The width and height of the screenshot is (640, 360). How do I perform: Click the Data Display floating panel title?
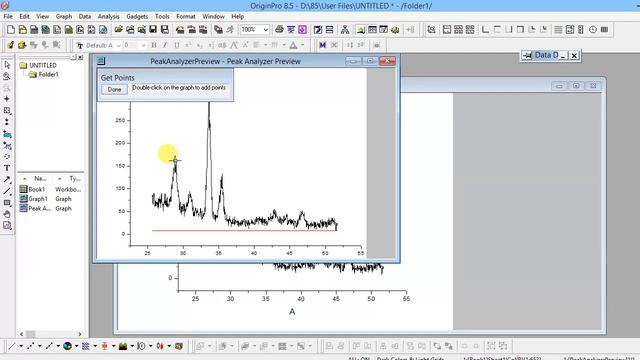click(547, 55)
